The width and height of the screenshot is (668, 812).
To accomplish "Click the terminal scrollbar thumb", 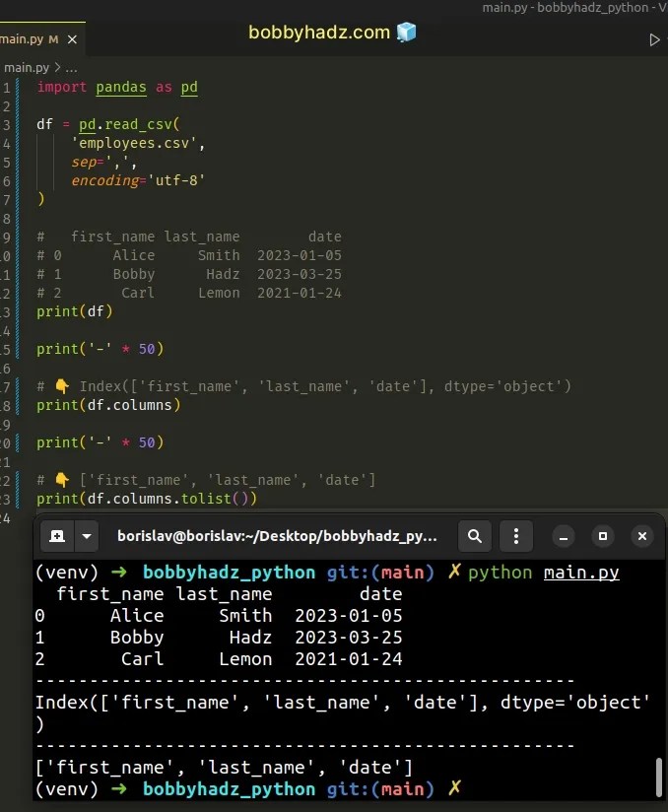I will (659, 778).
